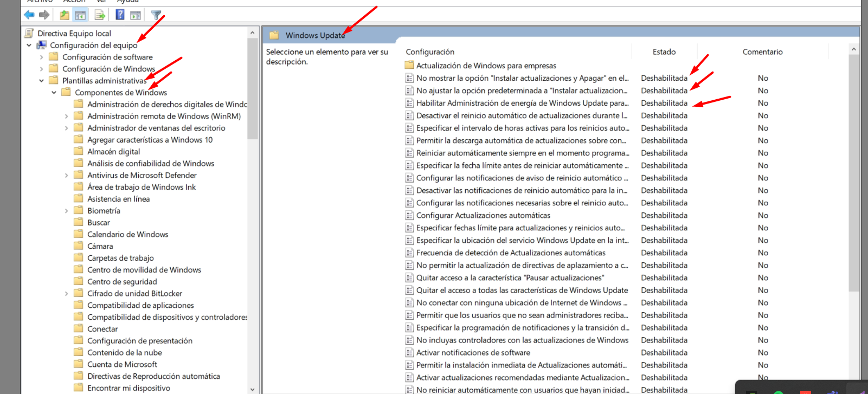Sort by the Estado column header
868x394 pixels.
coord(664,52)
